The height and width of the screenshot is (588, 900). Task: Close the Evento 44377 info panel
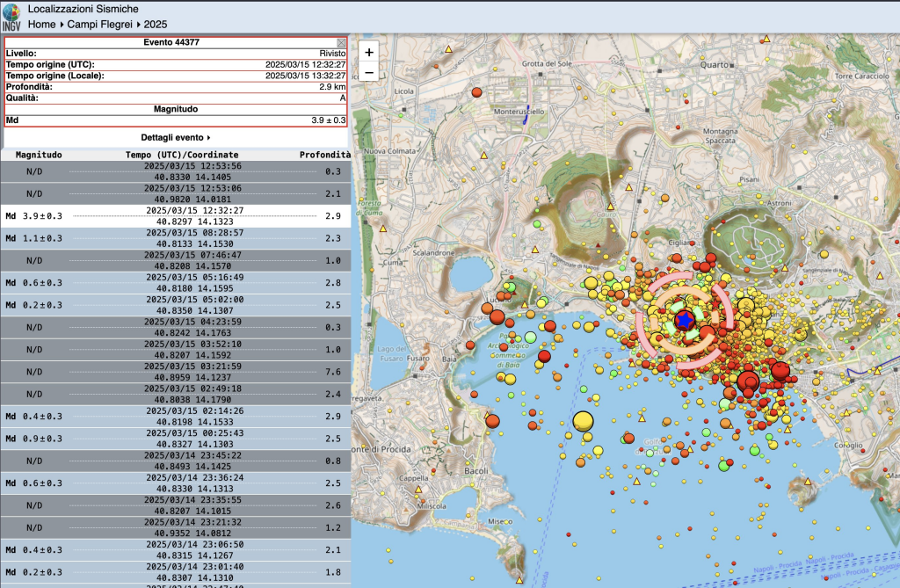341,42
